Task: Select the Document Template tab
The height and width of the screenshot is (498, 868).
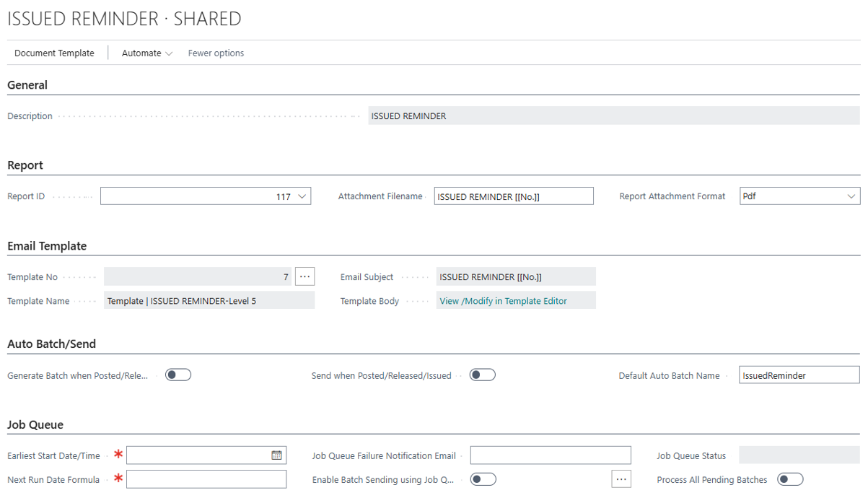Action: (x=54, y=53)
